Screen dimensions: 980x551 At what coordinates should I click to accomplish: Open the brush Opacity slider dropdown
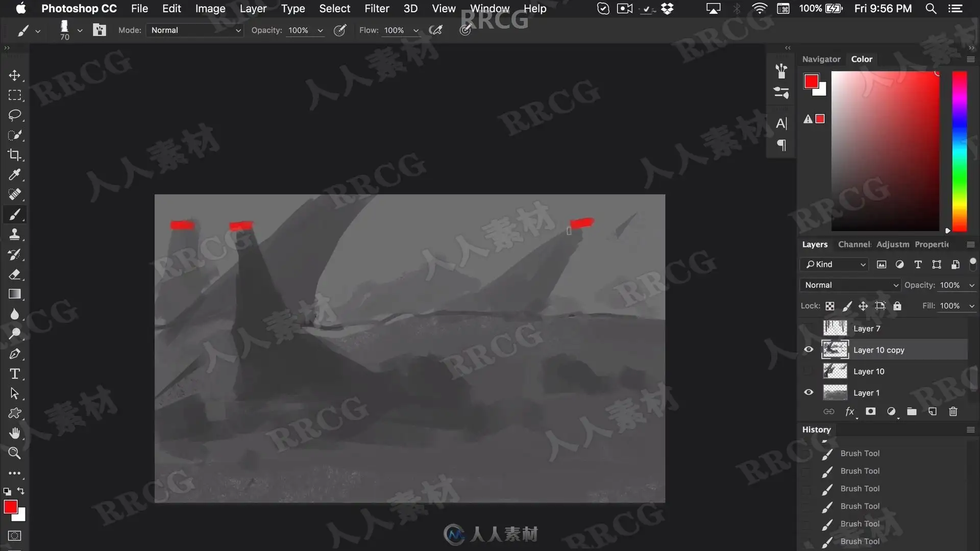320,31
